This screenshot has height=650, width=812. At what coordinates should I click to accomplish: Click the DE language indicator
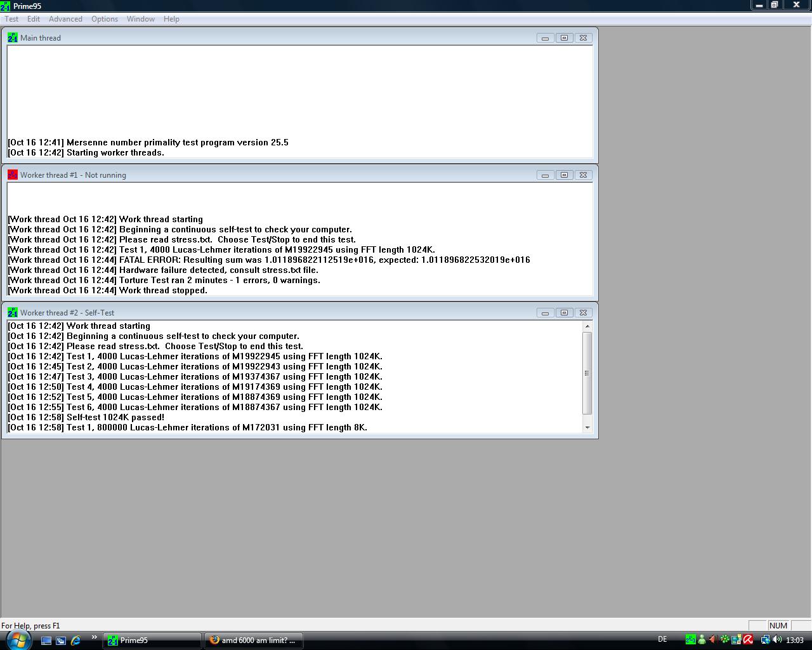point(662,640)
